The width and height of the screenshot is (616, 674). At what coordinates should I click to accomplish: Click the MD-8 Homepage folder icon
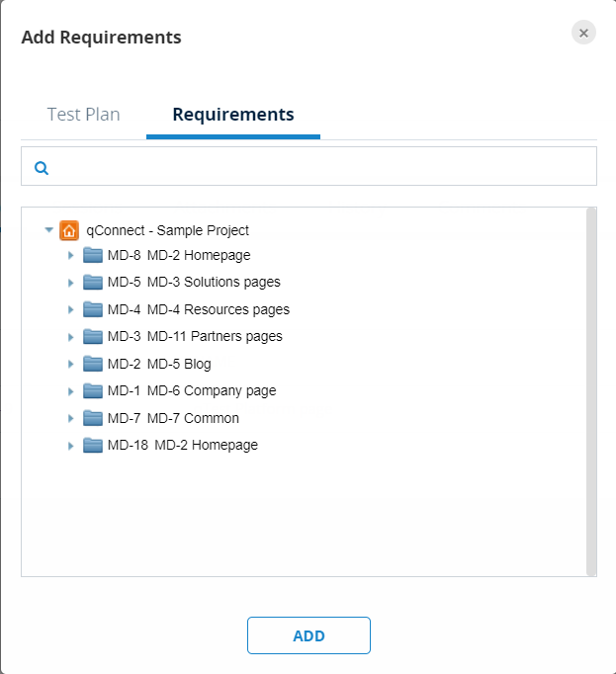(x=93, y=255)
